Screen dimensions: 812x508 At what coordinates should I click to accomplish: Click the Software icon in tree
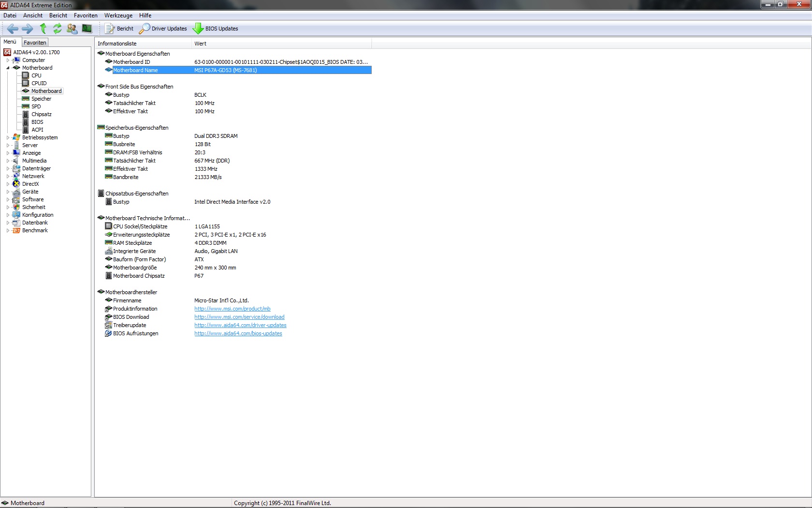point(16,199)
